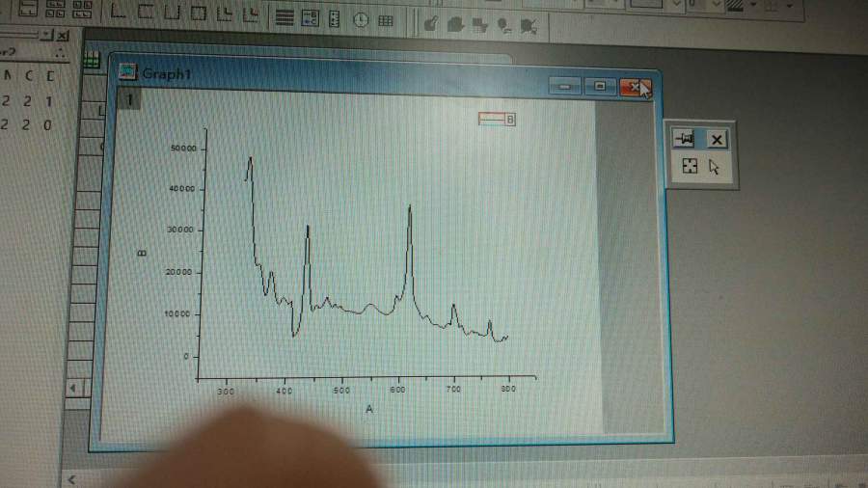Select the full box axes frame icon
Viewport: 868px width, 488px height.
pyautogui.click(x=198, y=13)
